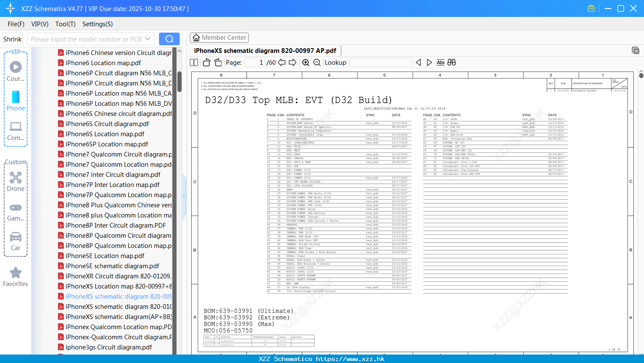Open iPhone7 inter Circuit diagram.pdf
The image size is (644, 363).
coord(113,175)
